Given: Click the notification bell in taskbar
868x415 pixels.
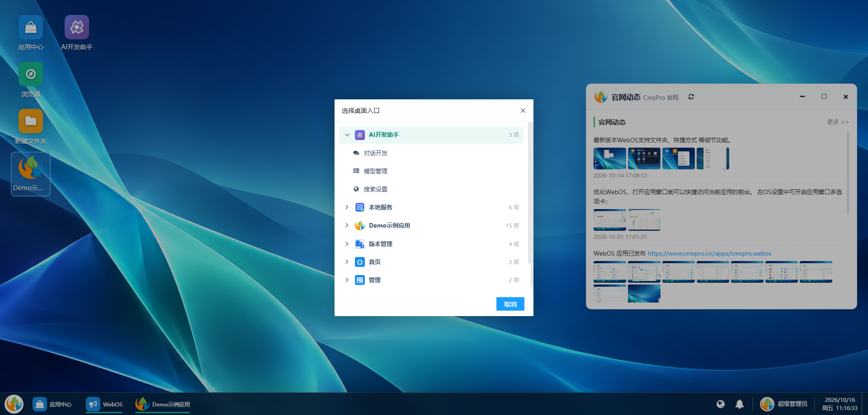Looking at the screenshot, I should click(x=740, y=404).
